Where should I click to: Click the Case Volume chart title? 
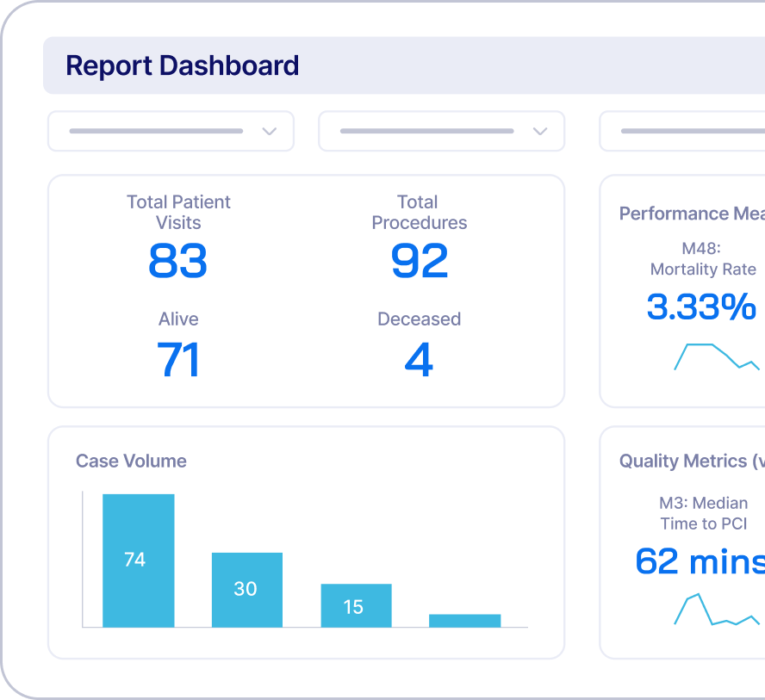130,461
